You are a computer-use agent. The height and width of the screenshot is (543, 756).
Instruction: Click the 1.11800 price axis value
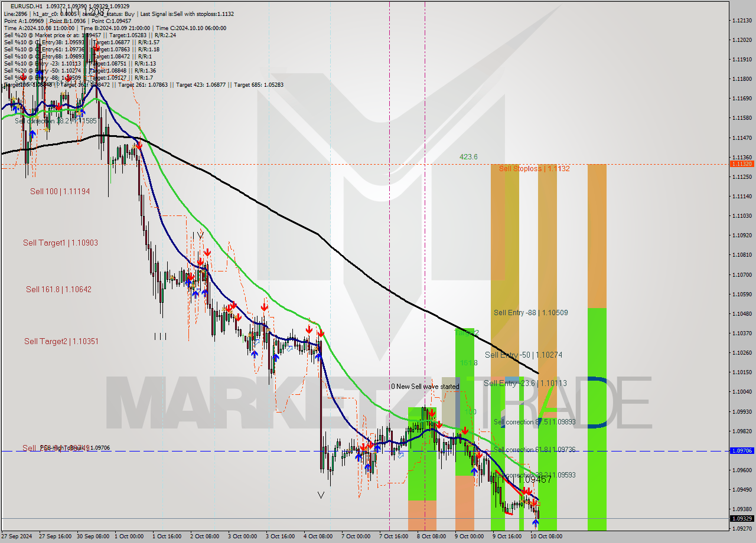point(741,78)
